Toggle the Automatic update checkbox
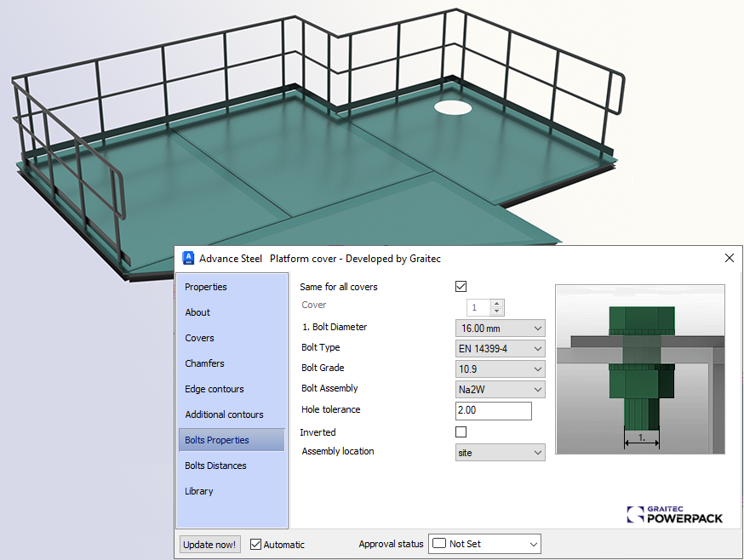This screenshot has height=560, width=744. (255, 545)
